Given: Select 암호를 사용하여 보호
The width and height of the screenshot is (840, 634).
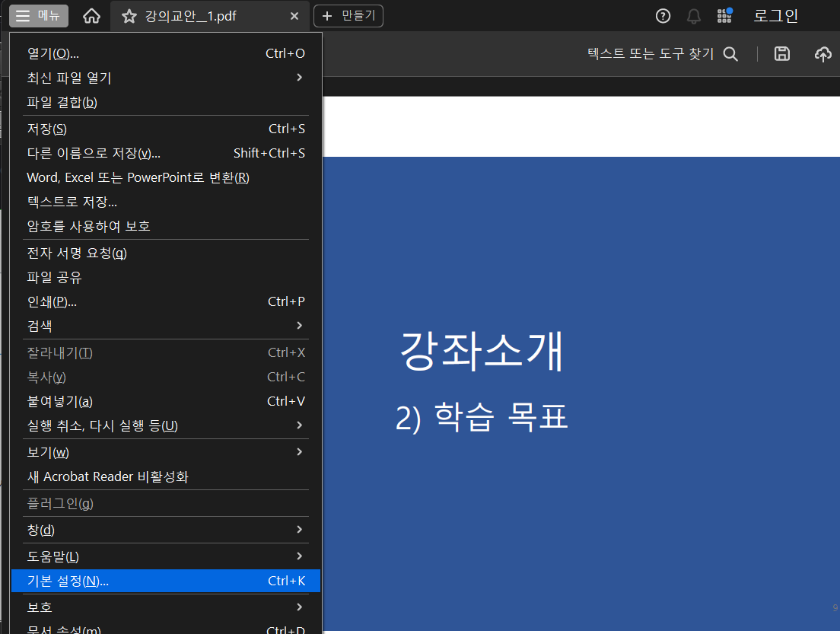Looking at the screenshot, I should (x=166, y=226).
